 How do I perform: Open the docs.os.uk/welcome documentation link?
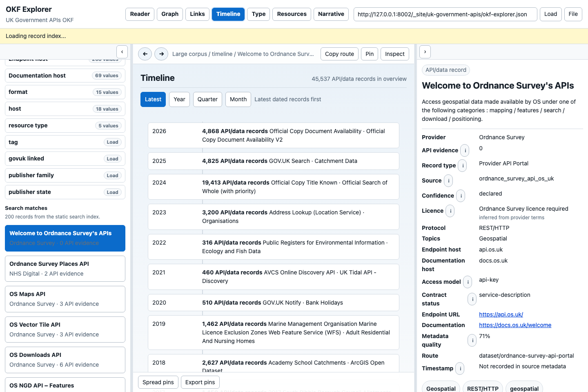(515, 325)
